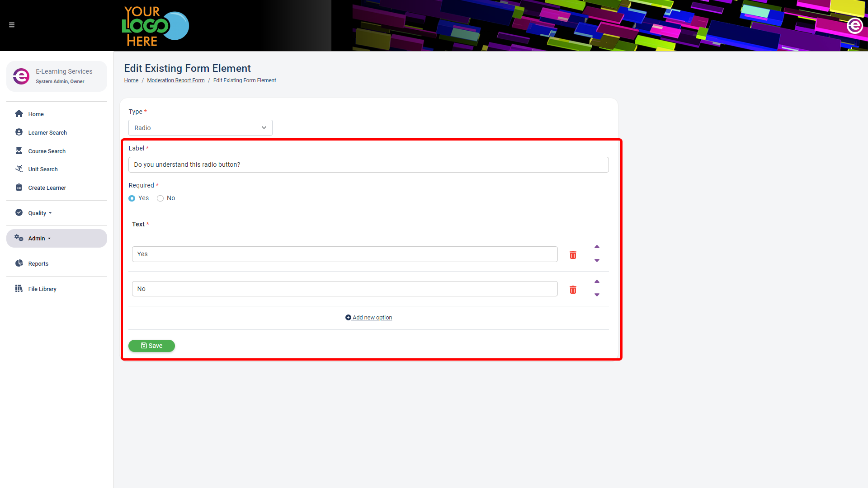Click the Home house icon in sidebar
The width and height of the screenshot is (868, 488).
19,114
